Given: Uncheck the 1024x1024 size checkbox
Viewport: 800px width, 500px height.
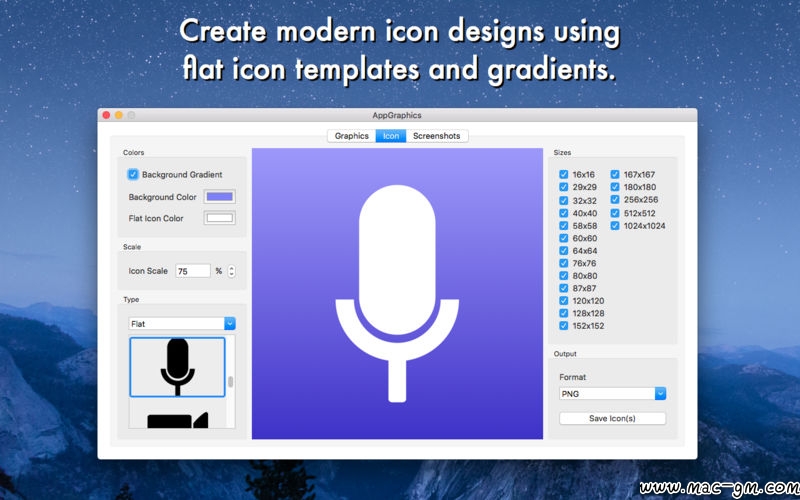Looking at the screenshot, I should coord(615,226).
